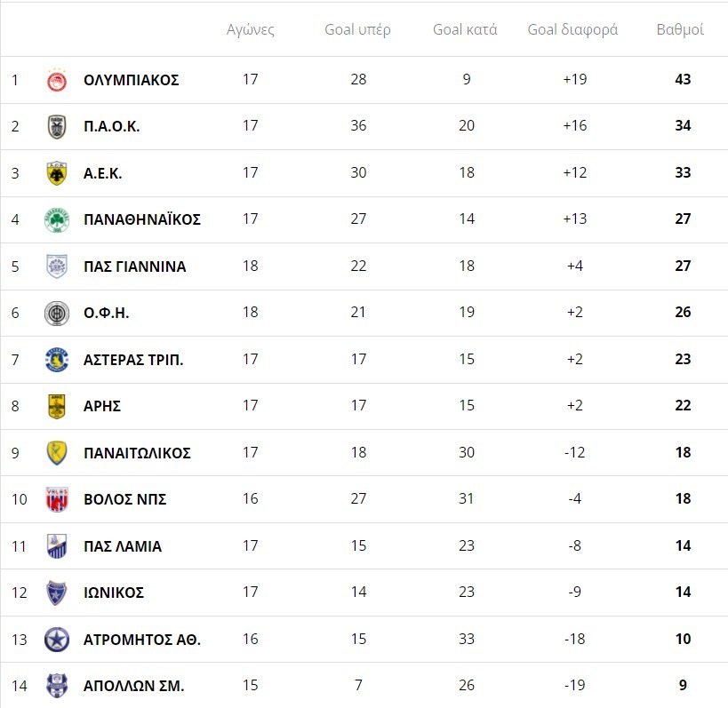Click the Αγώνες column header
The image size is (728, 708).
251,29
